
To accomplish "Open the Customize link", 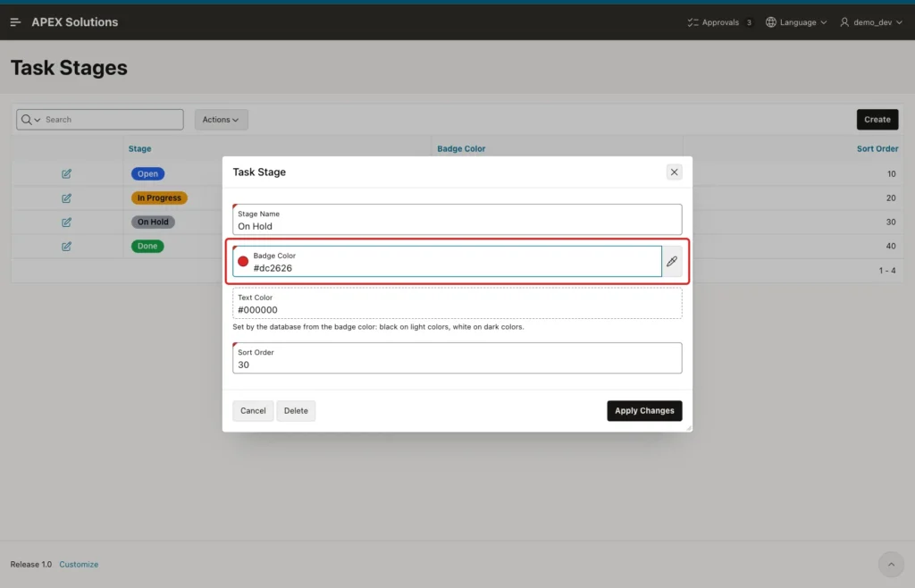I will (79, 564).
